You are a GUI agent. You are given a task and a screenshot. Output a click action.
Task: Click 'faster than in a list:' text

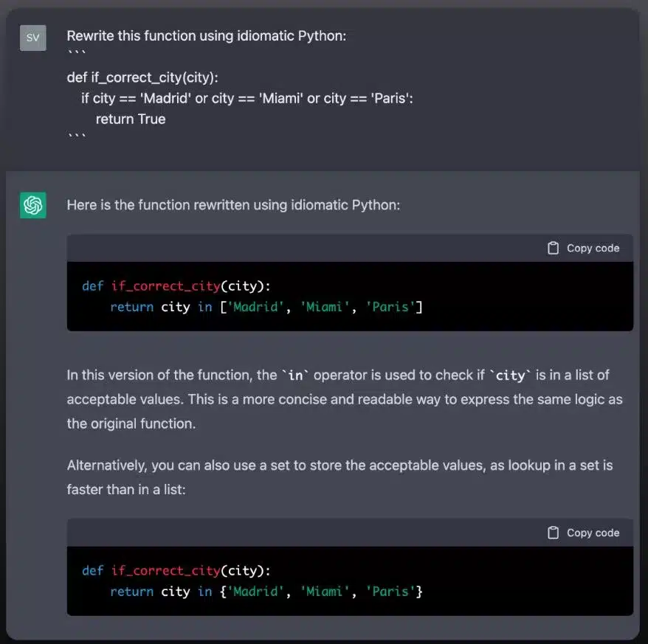(126, 490)
